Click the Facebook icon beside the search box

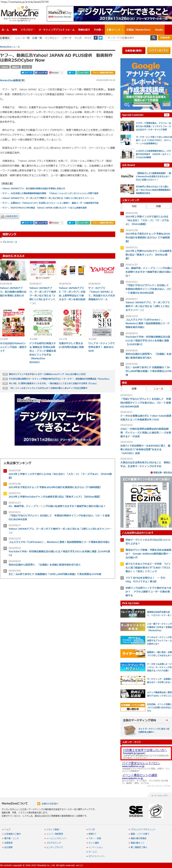point(96,38)
